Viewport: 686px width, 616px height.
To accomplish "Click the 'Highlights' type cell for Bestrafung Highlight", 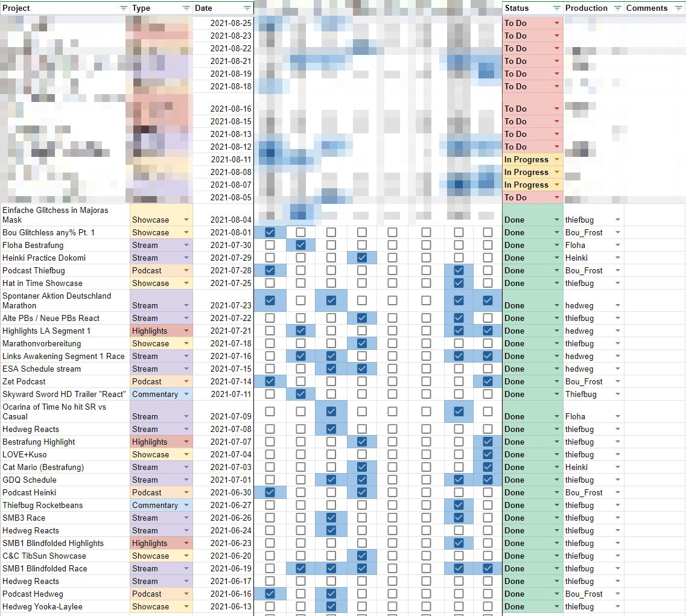I will coord(162,442).
